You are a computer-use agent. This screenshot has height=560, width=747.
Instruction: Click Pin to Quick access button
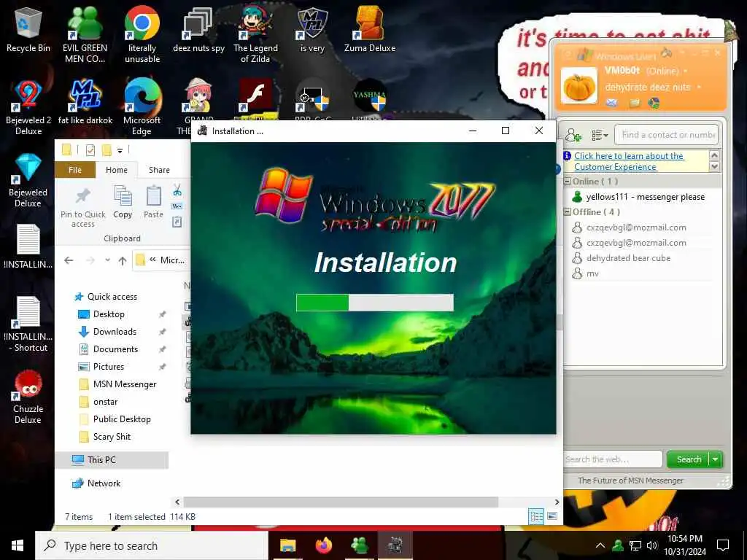[x=83, y=206]
